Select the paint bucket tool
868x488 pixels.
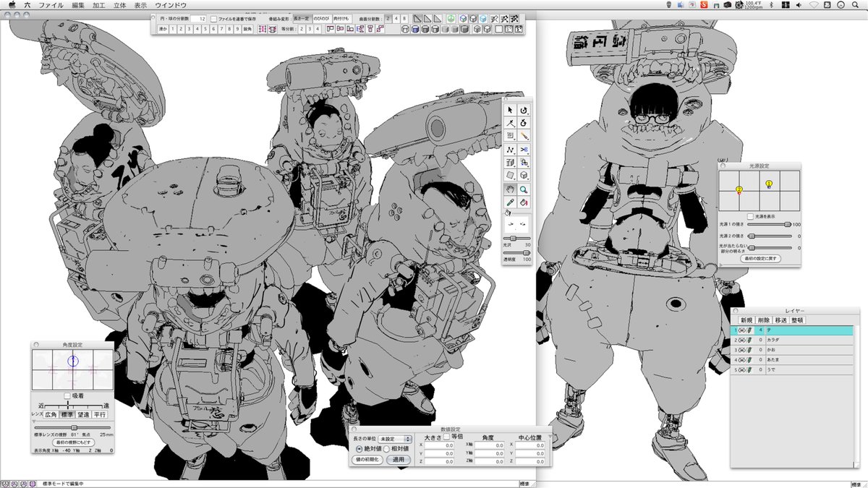coord(524,202)
